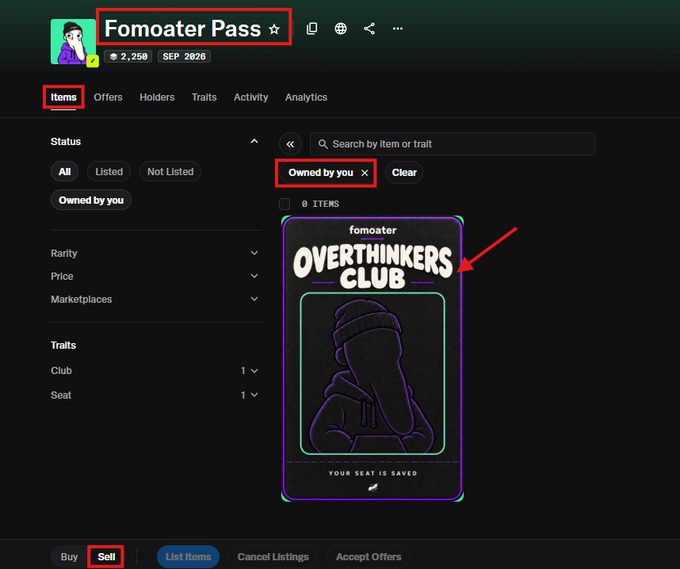680x569 pixels.
Task: Switch to Sell mode
Action: click(106, 557)
